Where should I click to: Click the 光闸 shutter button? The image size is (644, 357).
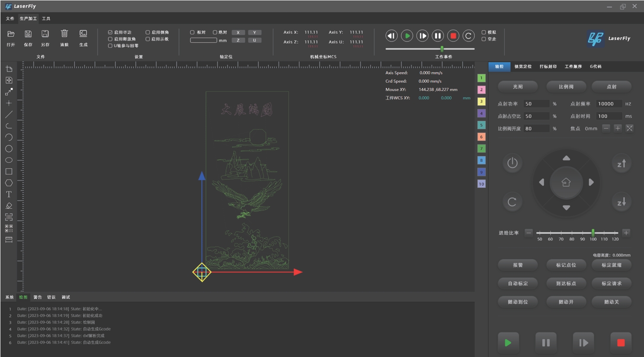(x=518, y=87)
